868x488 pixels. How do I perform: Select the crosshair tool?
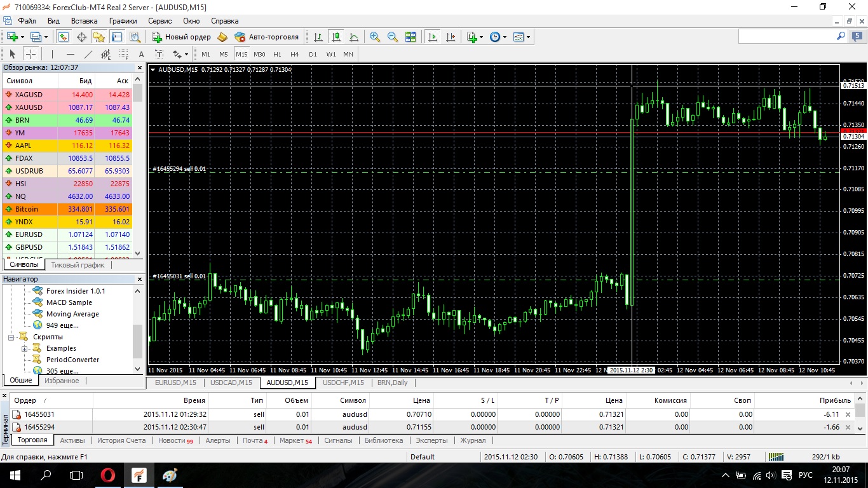click(31, 54)
